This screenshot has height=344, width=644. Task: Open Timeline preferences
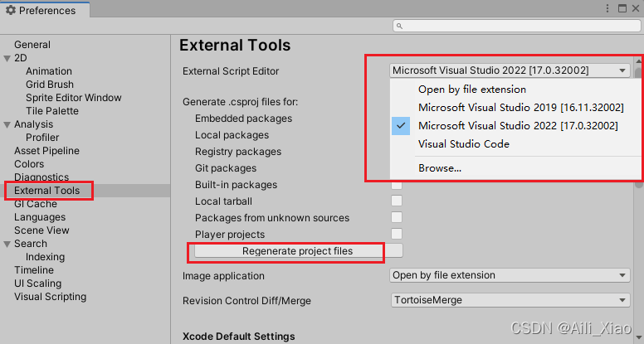pos(34,270)
